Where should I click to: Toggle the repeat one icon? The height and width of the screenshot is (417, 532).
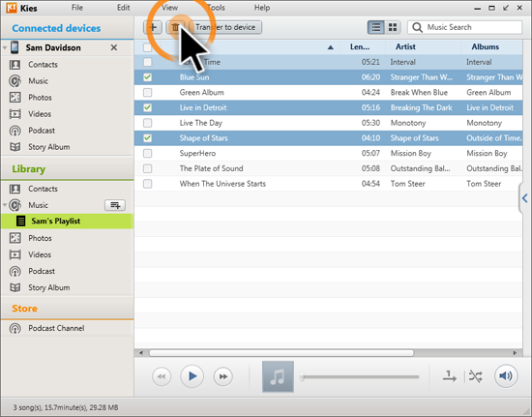point(450,376)
